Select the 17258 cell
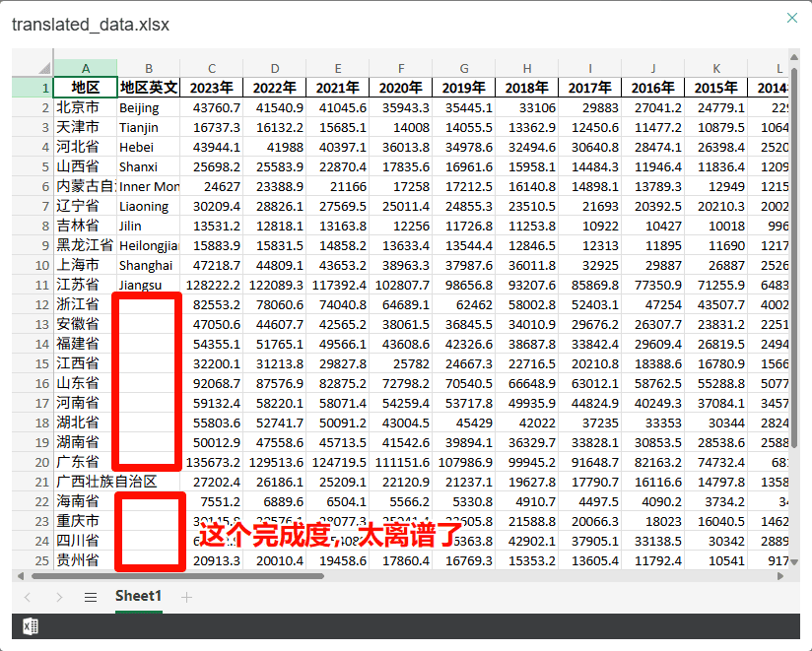Viewport: 812px width, 651px height. [x=401, y=186]
